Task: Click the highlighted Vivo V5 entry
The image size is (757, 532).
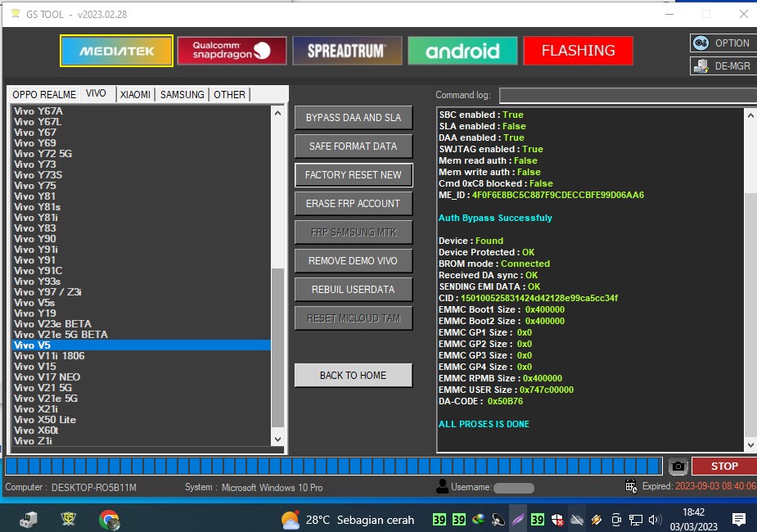Action: point(141,345)
